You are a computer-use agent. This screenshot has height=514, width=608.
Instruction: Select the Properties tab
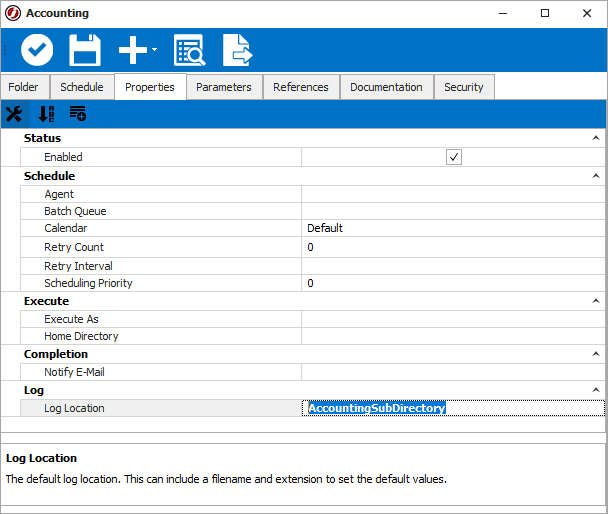[150, 87]
